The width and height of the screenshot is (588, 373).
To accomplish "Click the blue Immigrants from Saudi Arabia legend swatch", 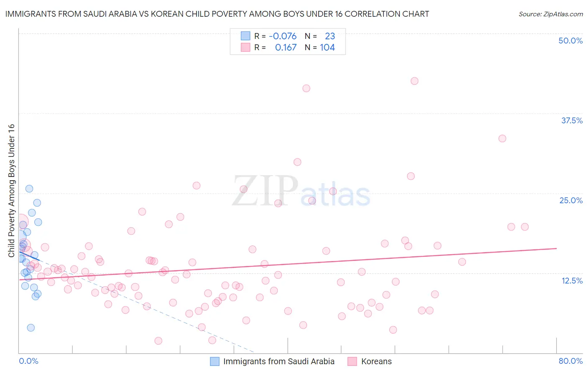I will 215,361.
